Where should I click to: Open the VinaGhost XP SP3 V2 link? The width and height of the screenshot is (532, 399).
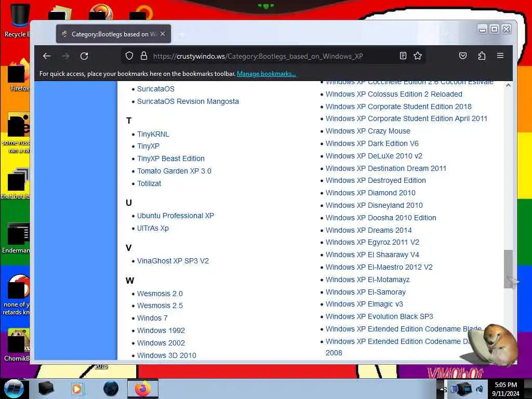point(173,261)
